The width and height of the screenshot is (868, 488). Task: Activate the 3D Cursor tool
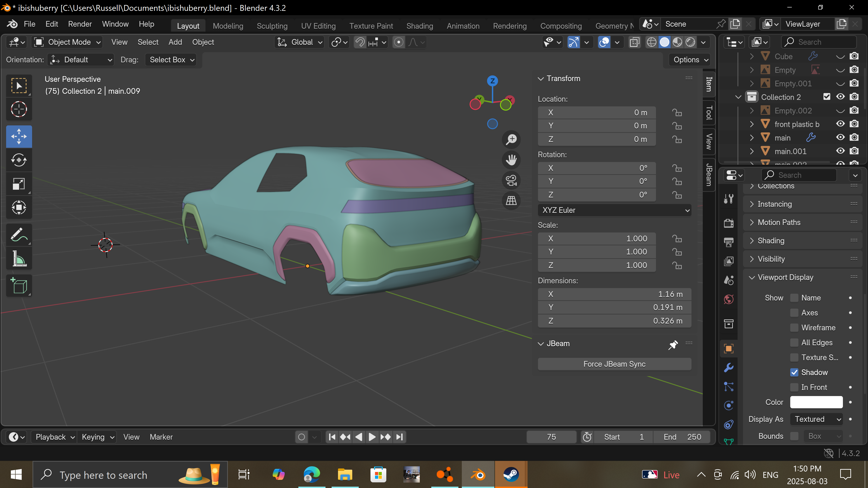coord(19,109)
